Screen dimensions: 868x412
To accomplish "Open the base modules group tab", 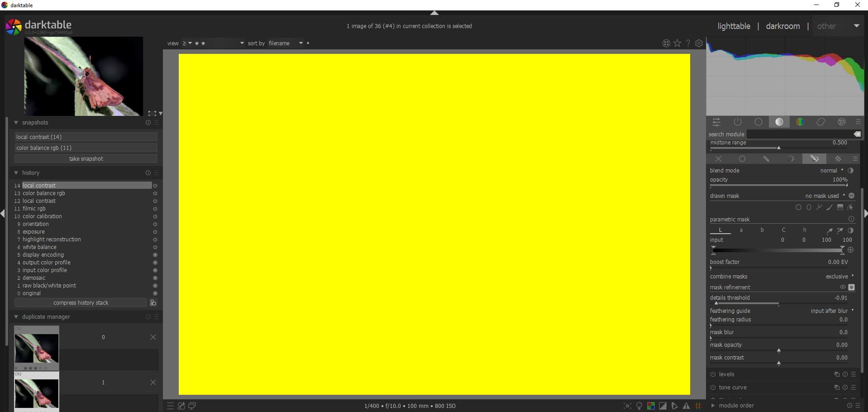I will pos(758,122).
